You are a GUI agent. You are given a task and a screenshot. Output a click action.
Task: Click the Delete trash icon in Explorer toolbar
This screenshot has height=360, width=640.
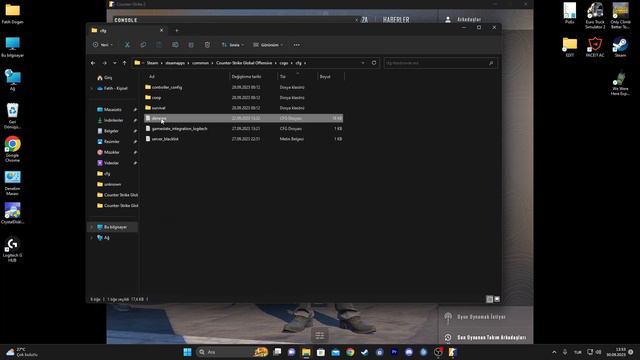pos(207,45)
